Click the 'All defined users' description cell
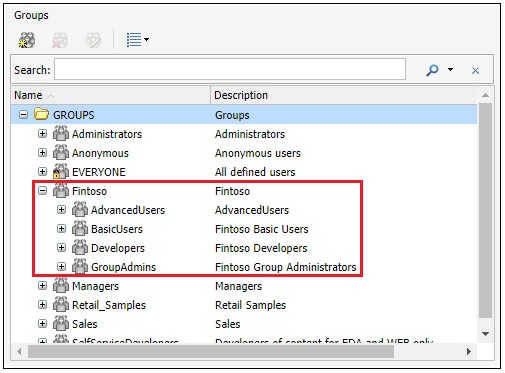Screen dimensions: 505x373 [x=255, y=172]
